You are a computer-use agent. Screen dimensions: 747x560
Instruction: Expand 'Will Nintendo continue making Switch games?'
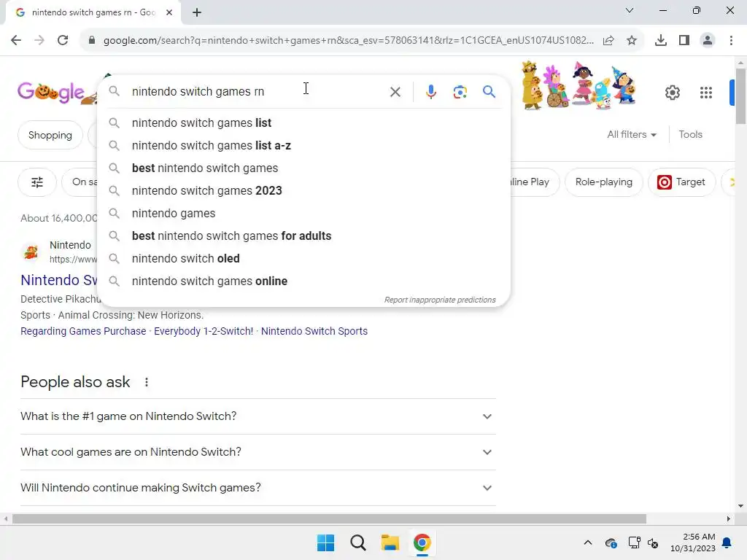click(x=258, y=488)
